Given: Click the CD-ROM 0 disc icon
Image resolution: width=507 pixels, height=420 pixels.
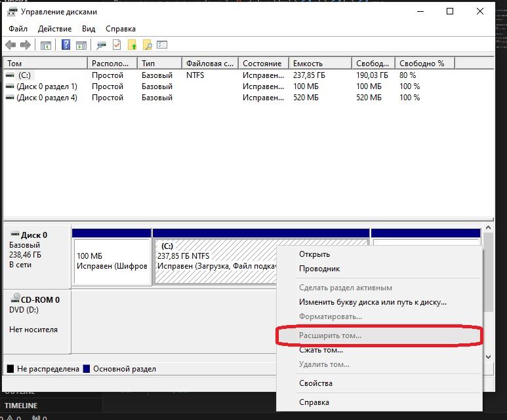Looking at the screenshot, I should [x=15, y=298].
